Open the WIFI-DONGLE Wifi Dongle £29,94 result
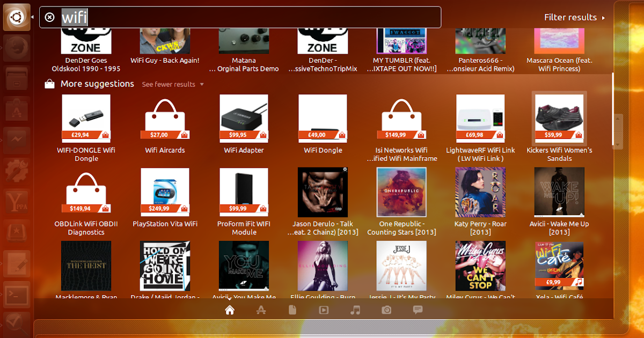This screenshot has height=338, width=644. 86,128
